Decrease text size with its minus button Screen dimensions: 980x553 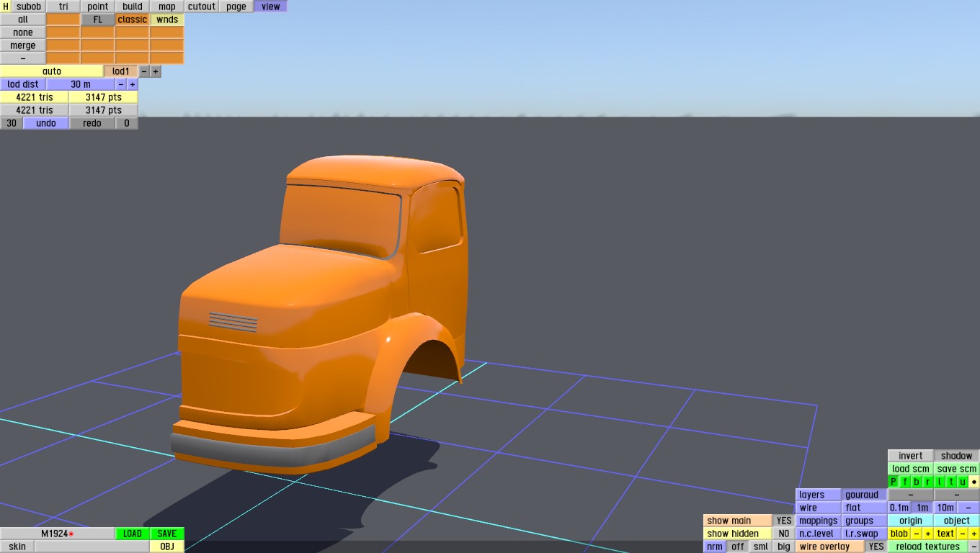tap(963, 534)
